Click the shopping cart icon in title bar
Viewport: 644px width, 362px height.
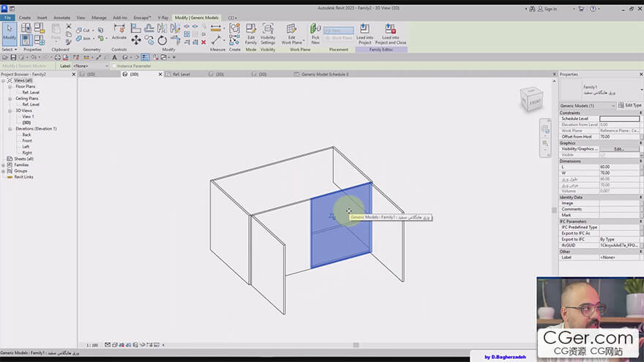point(581,9)
